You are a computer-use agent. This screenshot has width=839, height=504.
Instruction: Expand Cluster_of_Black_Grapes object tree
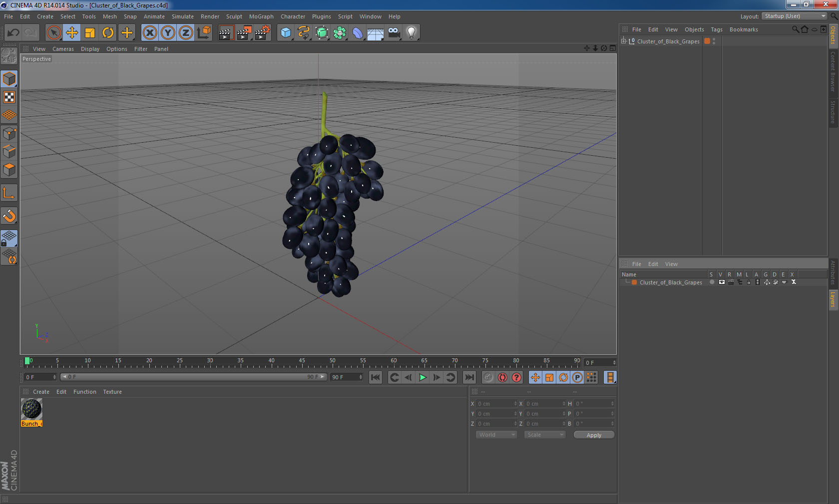point(624,41)
